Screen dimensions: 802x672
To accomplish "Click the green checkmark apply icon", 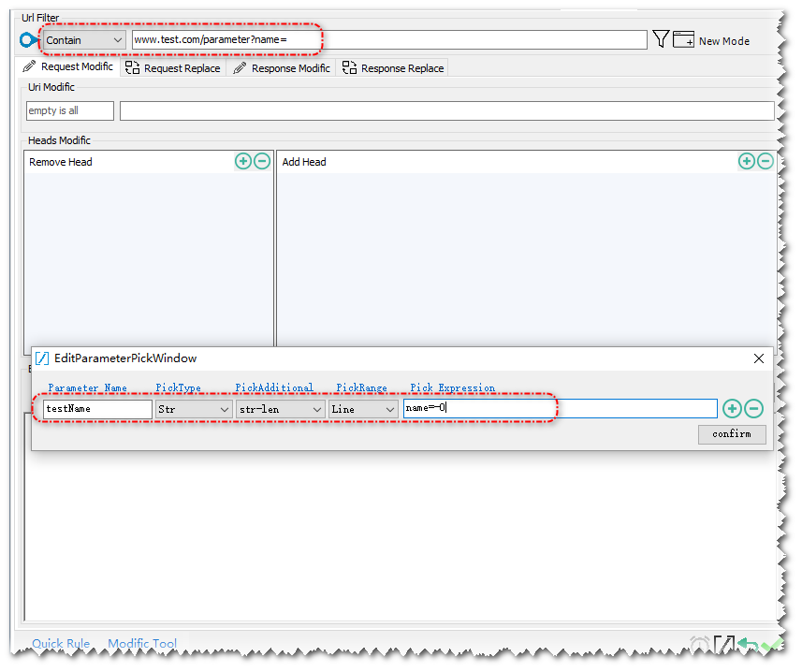I will 771,644.
